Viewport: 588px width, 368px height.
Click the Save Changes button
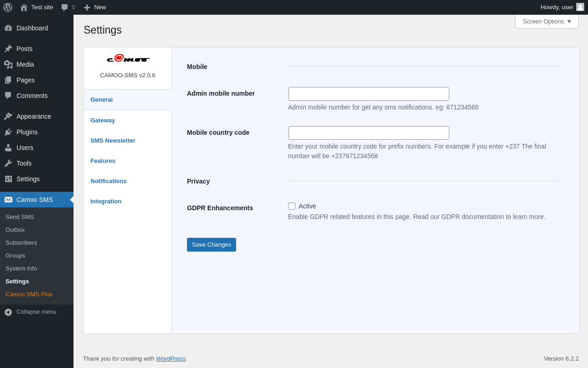coord(211,245)
